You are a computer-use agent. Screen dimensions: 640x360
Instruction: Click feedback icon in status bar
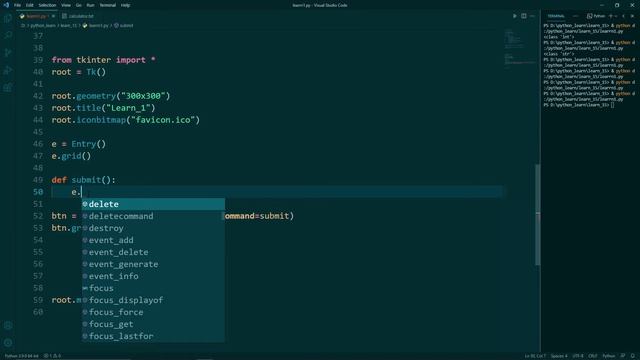(623, 356)
